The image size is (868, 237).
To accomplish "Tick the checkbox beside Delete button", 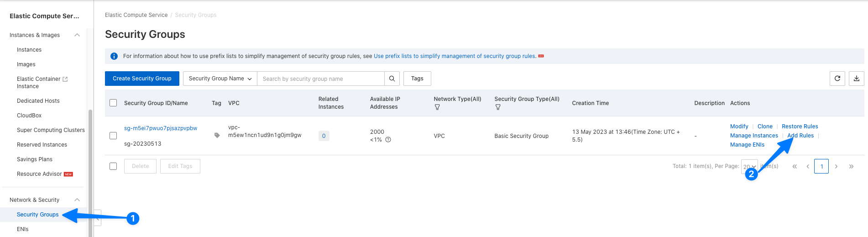I will pyautogui.click(x=113, y=166).
